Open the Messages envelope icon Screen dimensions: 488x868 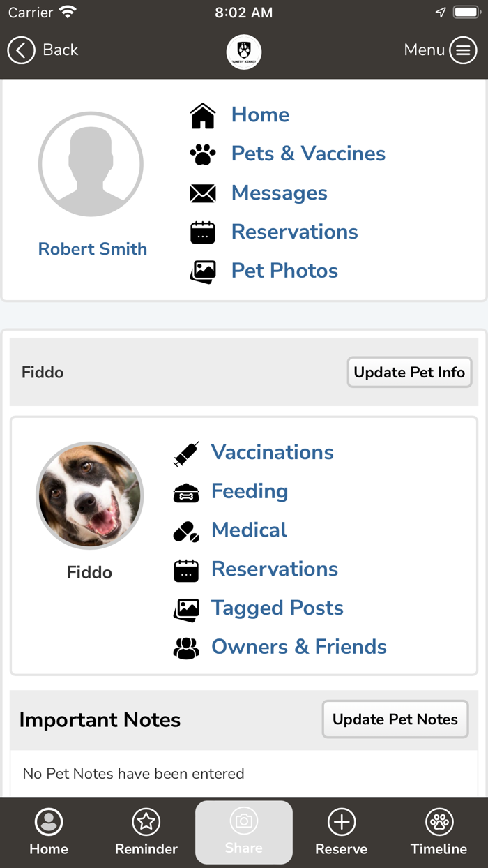point(203,193)
